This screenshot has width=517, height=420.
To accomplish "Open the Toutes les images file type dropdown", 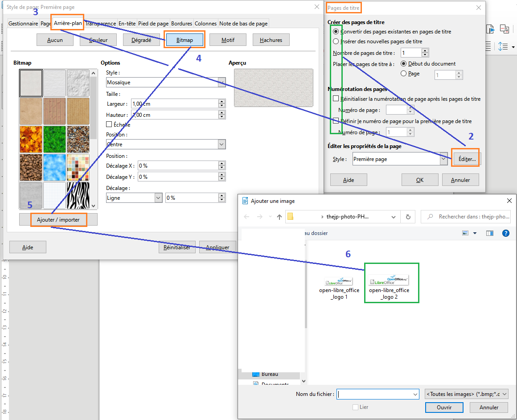I will 467,394.
